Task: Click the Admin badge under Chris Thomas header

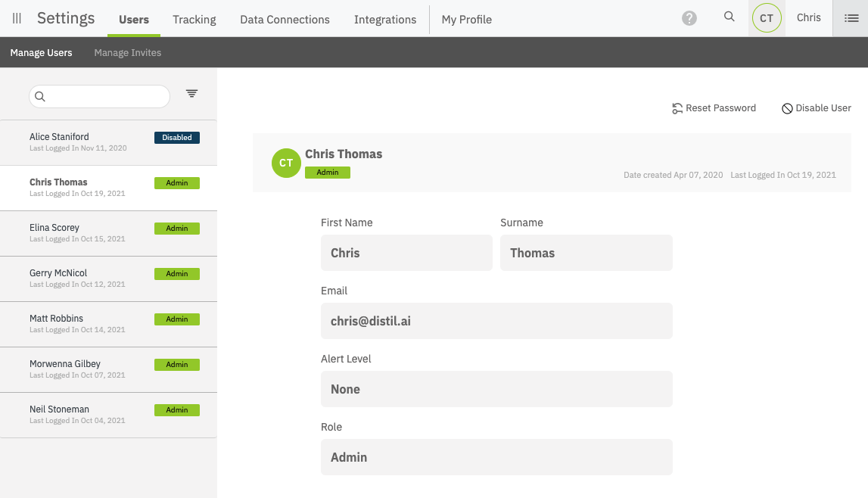Action: tap(328, 172)
